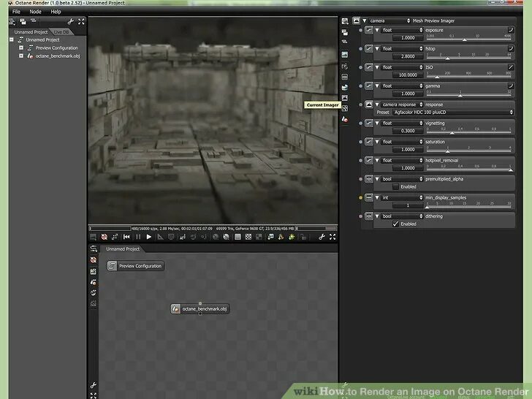Click the vignetting slider track
The image size is (532, 399).
[x=469, y=132]
